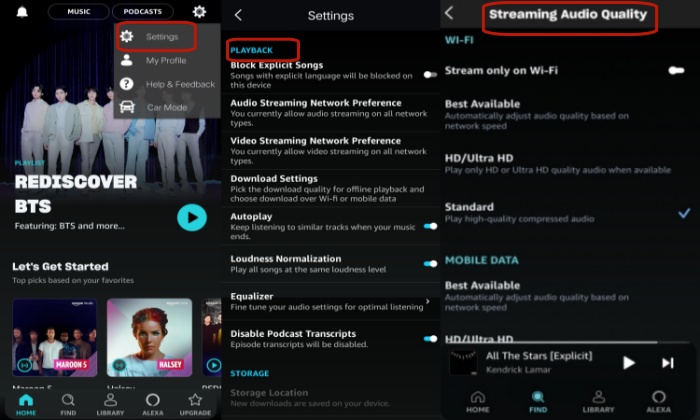Tap Find in the left bottom bar
700x420 pixels.
tap(68, 405)
